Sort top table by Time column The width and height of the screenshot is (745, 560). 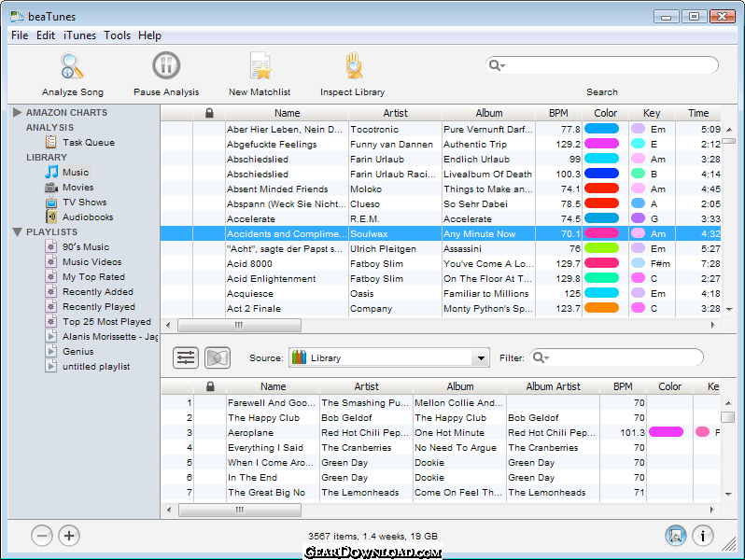pos(698,113)
